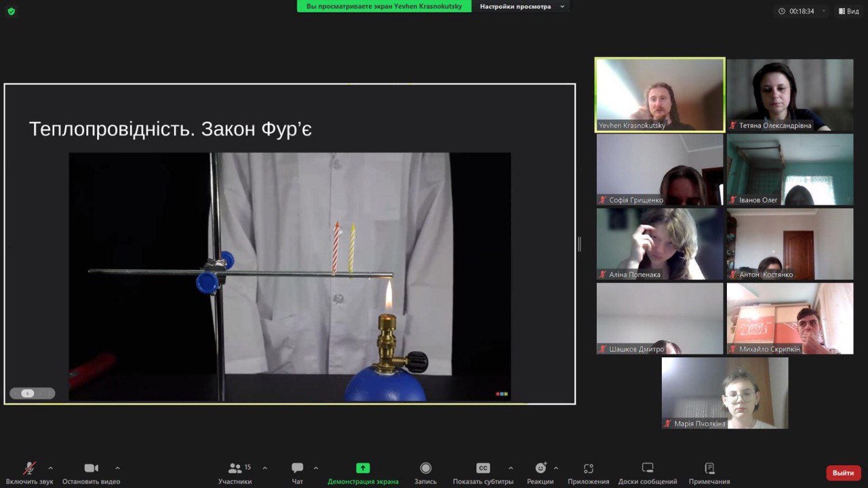Expand video options next to Остановить видео

[x=117, y=468]
